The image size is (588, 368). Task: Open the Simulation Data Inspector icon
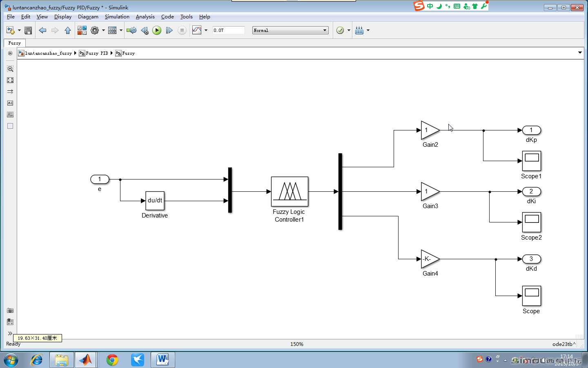coord(197,30)
